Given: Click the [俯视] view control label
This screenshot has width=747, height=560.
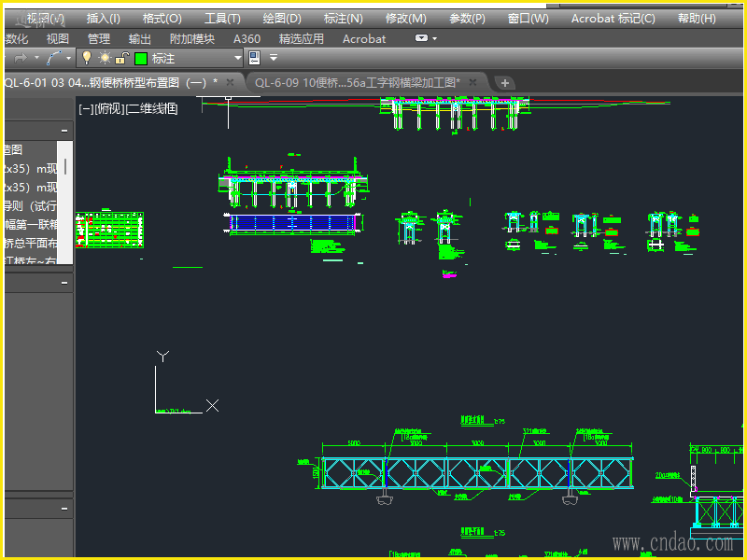Looking at the screenshot, I should pos(110,109).
